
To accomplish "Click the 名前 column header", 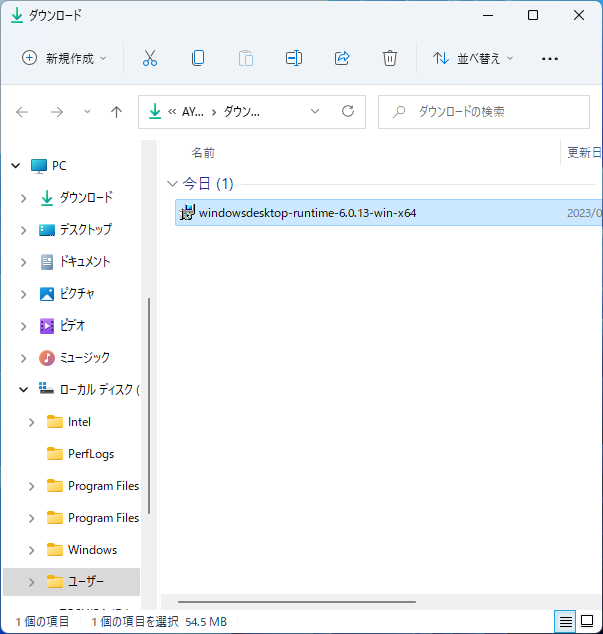I will (x=203, y=153).
